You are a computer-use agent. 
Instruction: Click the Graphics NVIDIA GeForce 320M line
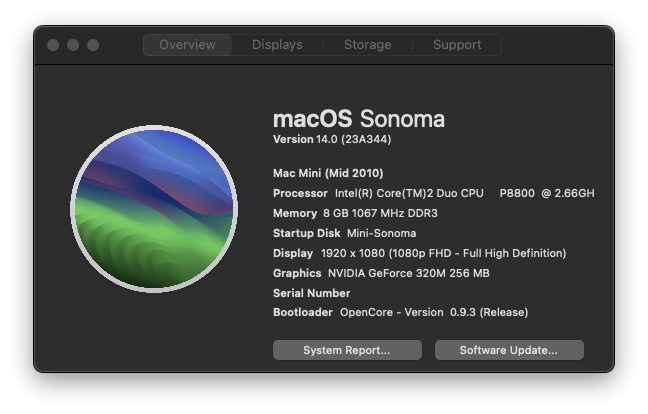click(381, 273)
